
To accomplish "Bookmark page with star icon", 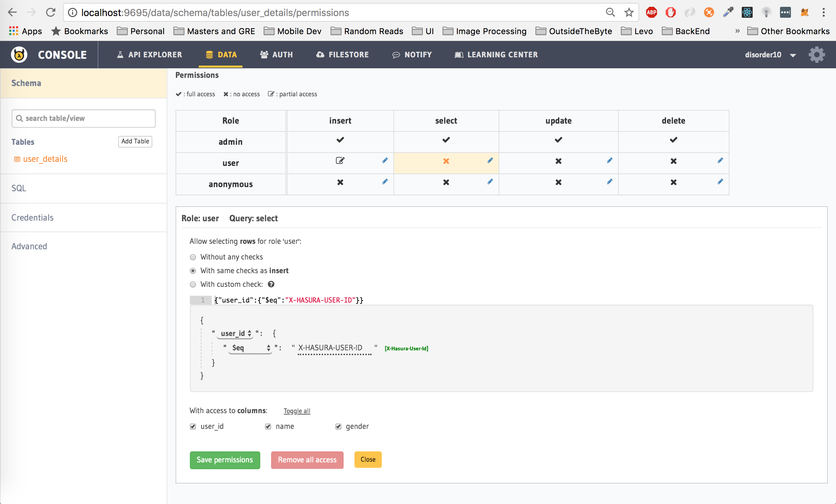I will click(629, 13).
